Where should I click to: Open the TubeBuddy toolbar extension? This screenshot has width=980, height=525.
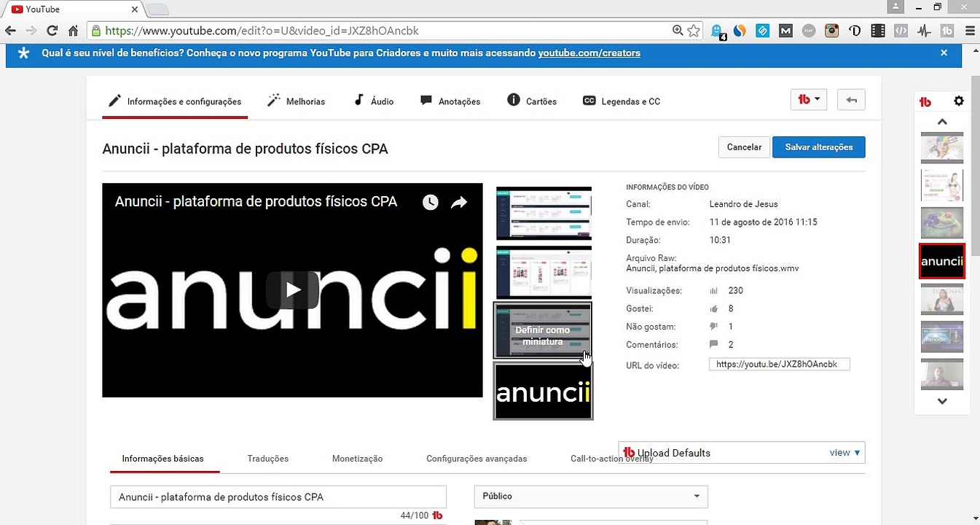(x=947, y=31)
